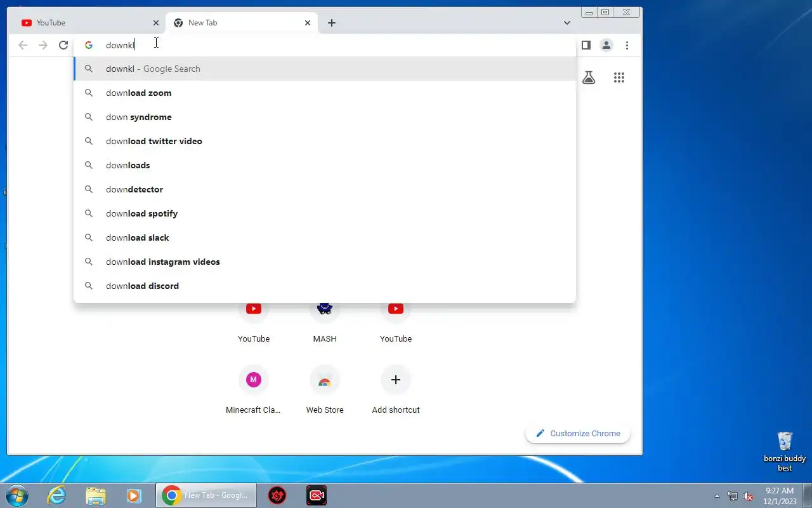812x508 pixels.
Task: Click search icon beside 'download zoom'
Action: tap(89, 93)
